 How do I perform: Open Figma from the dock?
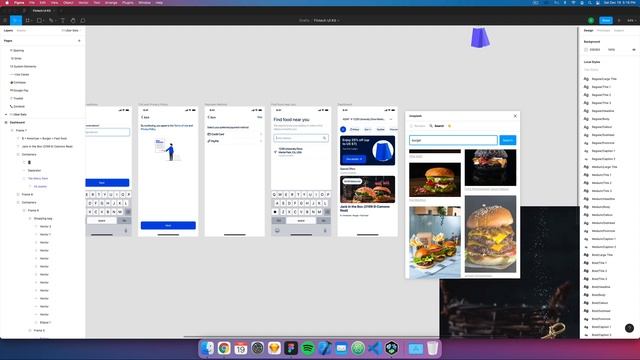[x=291, y=348]
